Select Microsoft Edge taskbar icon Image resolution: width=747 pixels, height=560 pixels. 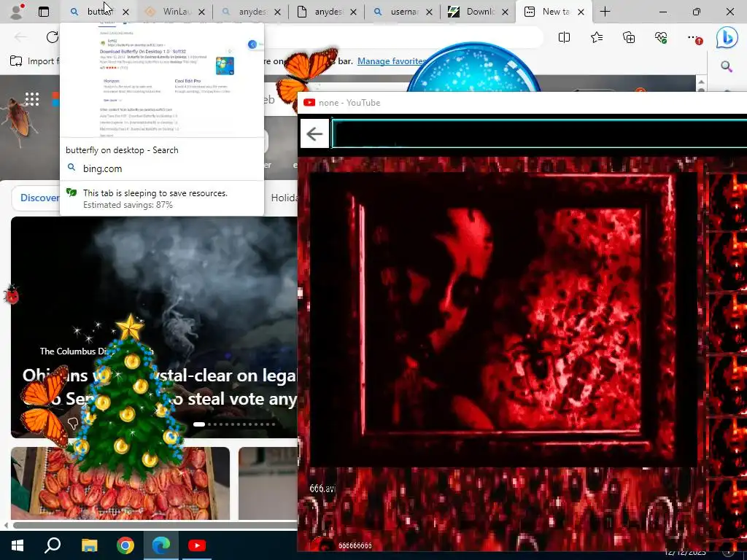(x=161, y=545)
